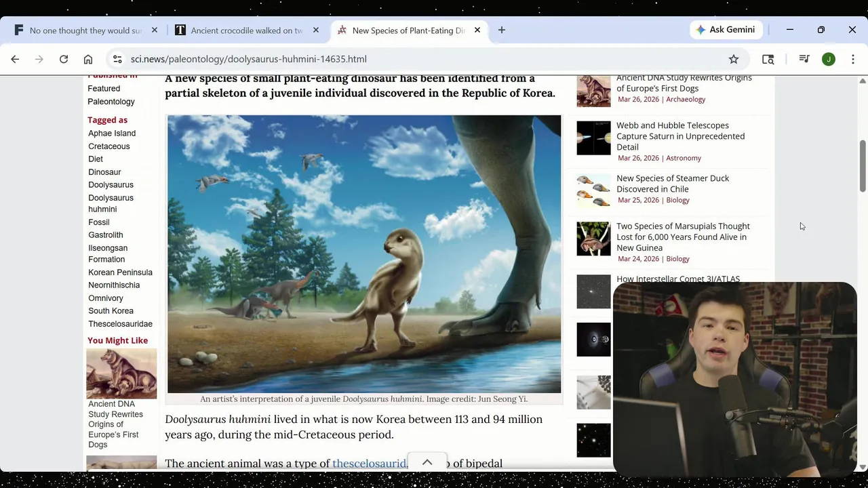Open the Paleontology category in sidebar
This screenshot has width=868, height=488.
click(x=111, y=102)
